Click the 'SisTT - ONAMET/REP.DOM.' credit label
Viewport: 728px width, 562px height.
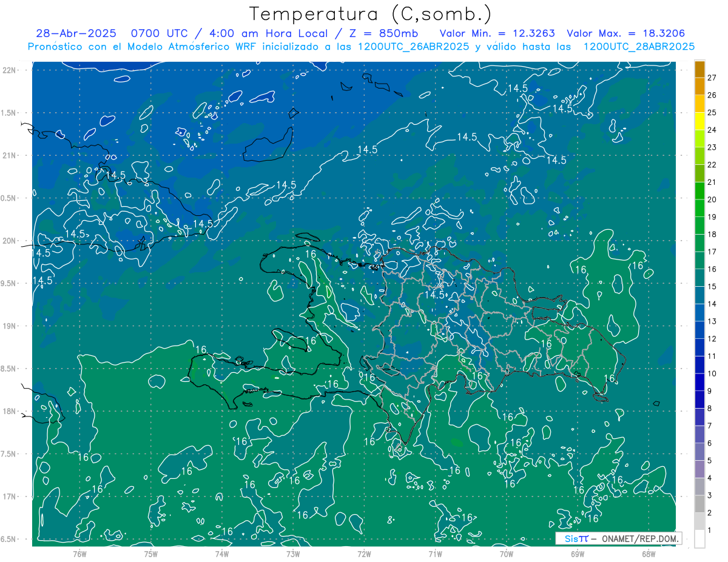(x=619, y=538)
